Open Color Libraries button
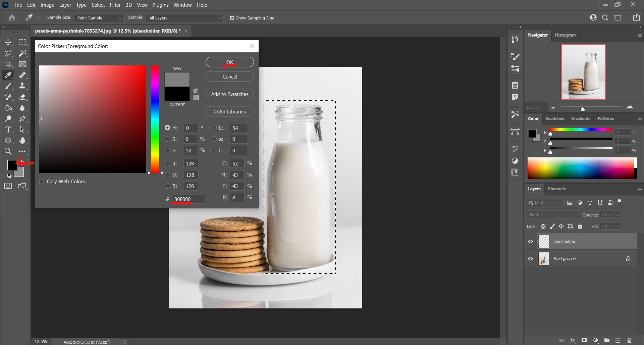 tap(230, 111)
